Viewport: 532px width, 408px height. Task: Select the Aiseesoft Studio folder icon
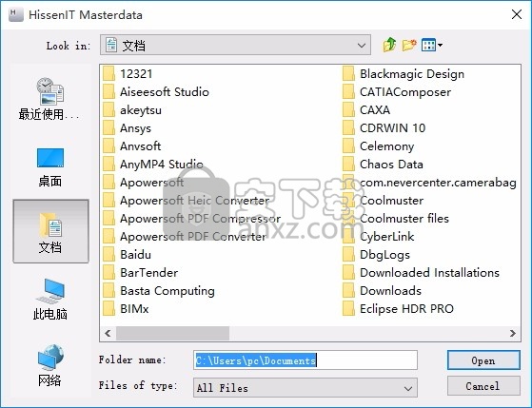click(108, 91)
